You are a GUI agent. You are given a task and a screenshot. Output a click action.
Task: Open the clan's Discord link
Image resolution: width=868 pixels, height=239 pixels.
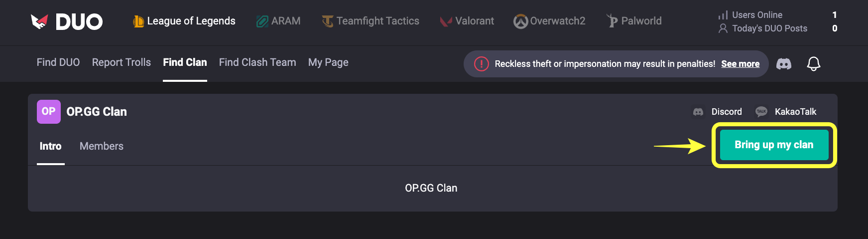(x=717, y=112)
